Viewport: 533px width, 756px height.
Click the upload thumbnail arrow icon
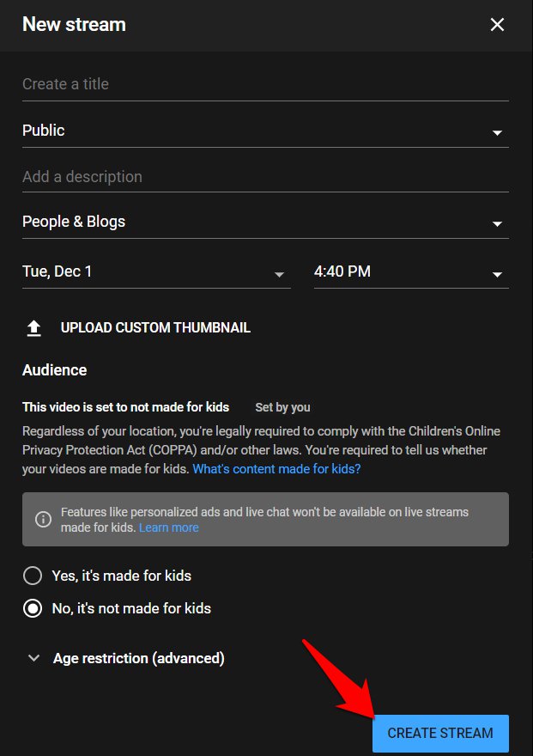click(x=34, y=328)
